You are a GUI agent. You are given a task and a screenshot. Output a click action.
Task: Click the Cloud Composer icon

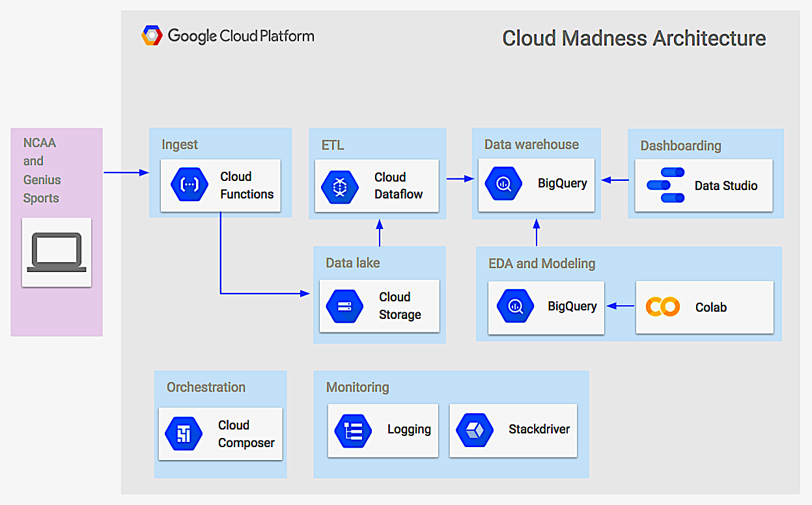point(183,433)
